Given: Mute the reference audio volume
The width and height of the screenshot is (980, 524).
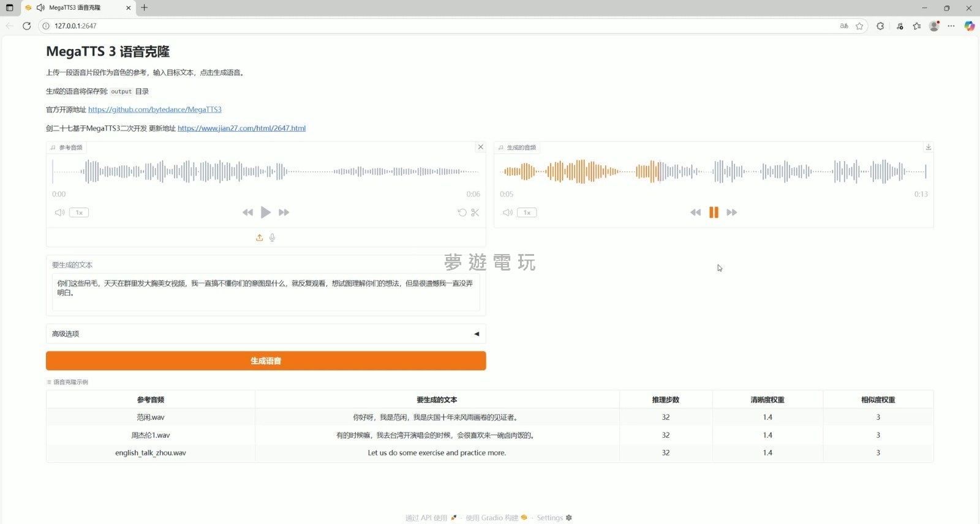Looking at the screenshot, I should tap(59, 212).
